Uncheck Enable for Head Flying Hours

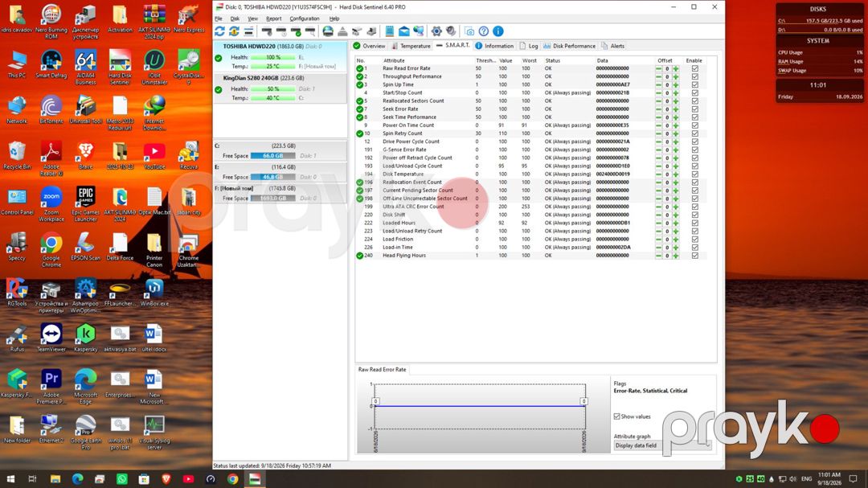pyautogui.click(x=694, y=256)
